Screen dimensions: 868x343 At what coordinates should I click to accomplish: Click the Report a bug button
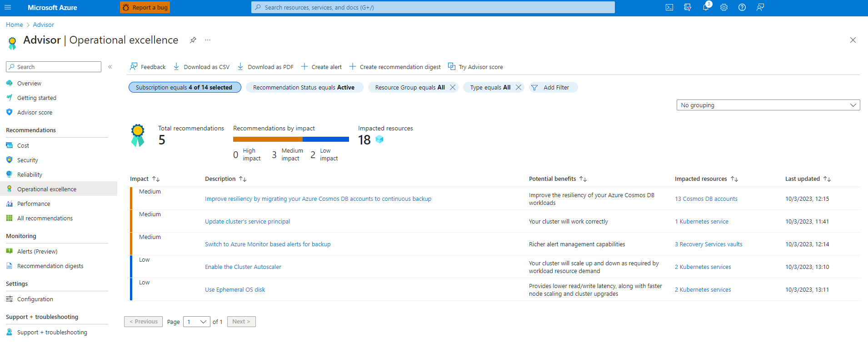[x=145, y=7]
